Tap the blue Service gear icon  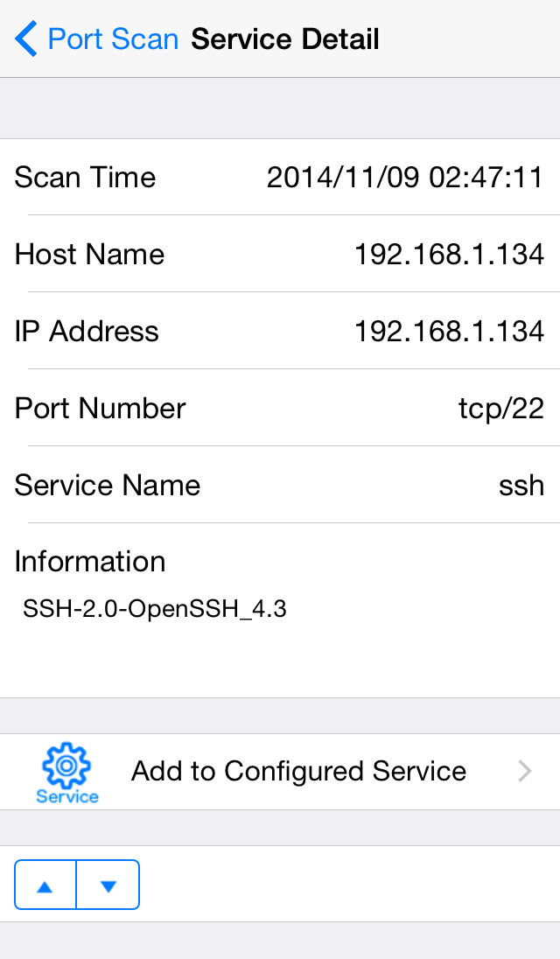[66, 763]
